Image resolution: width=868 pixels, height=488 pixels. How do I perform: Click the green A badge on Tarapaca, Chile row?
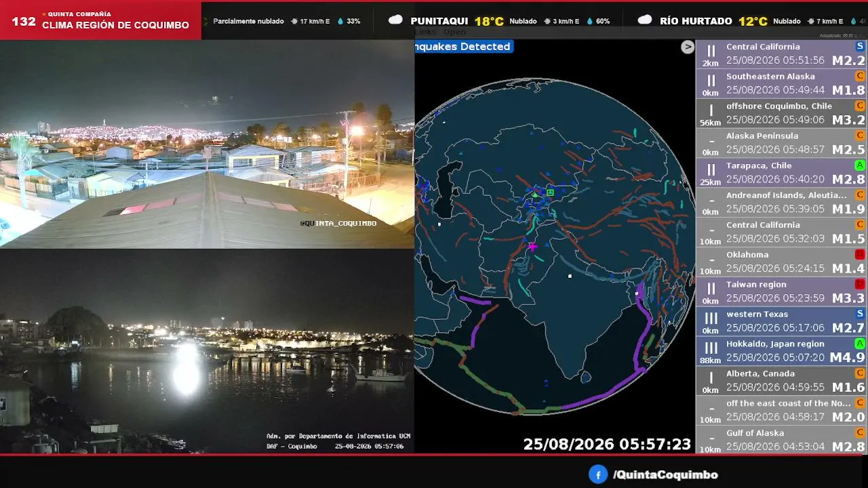(860, 165)
